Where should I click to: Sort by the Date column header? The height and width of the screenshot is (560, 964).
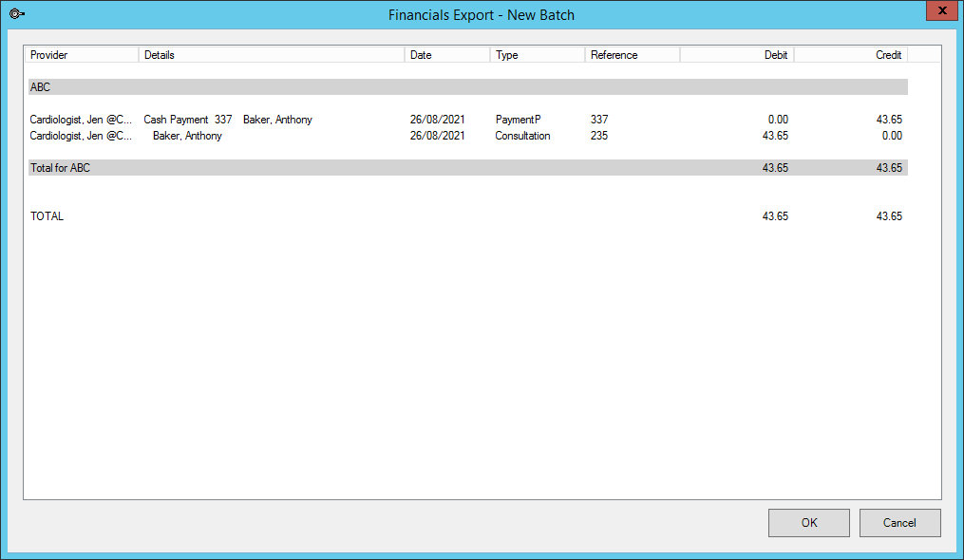(x=447, y=55)
